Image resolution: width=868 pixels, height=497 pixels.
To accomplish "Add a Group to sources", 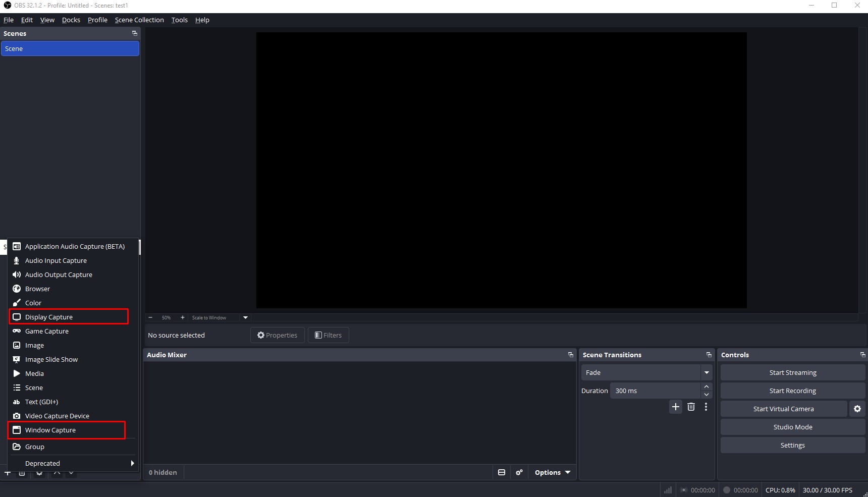I will point(73,447).
